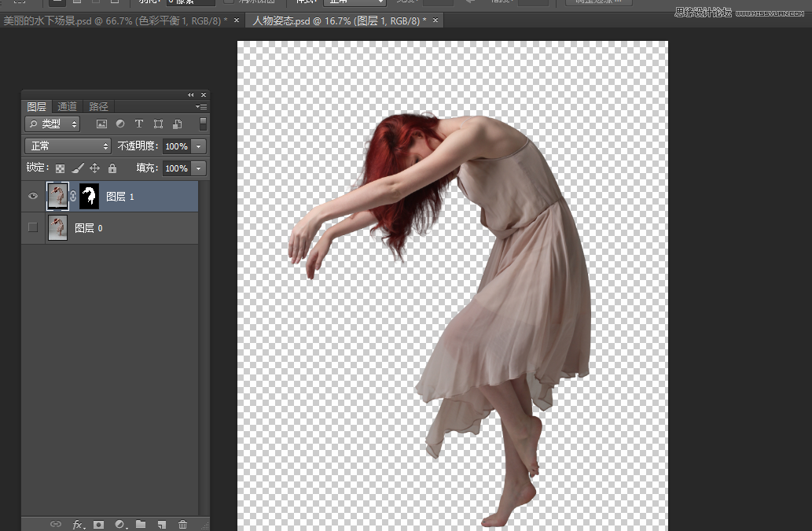Open the 填充 slider arrow
This screenshot has width=812, height=531.
tap(198, 168)
